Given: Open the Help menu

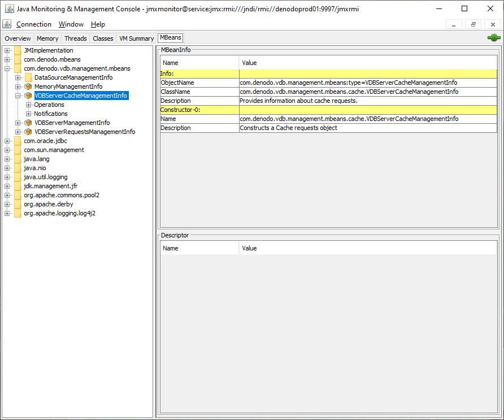Looking at the screenshot, I should (x=98, y=24).
